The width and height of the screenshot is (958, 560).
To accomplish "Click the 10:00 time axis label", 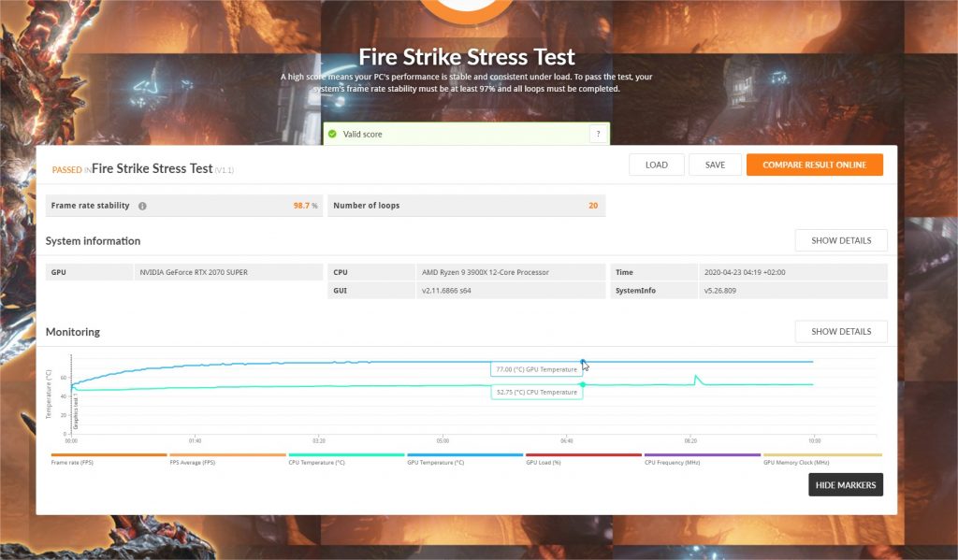I will (x=815, y=441).
